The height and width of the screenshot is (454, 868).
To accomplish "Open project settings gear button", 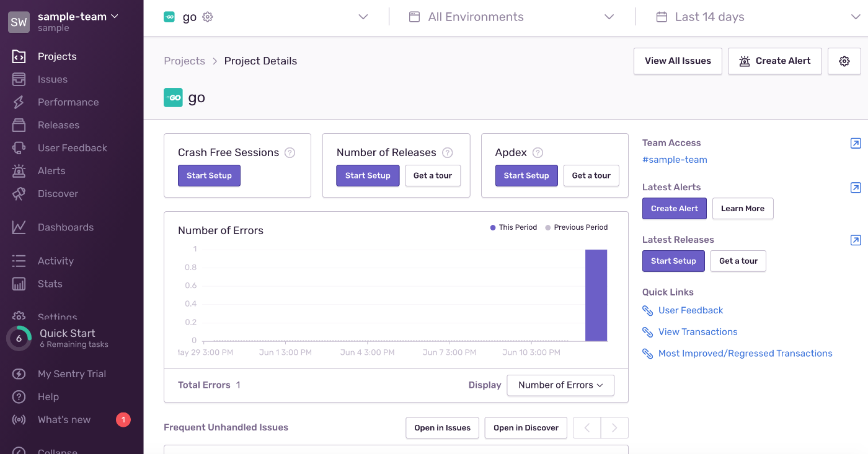I will [844, 61].
